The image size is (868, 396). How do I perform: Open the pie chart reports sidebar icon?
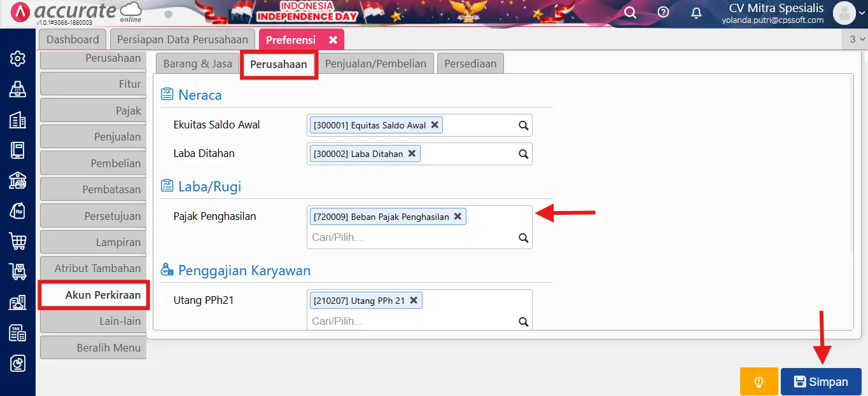tap(17, 362)
